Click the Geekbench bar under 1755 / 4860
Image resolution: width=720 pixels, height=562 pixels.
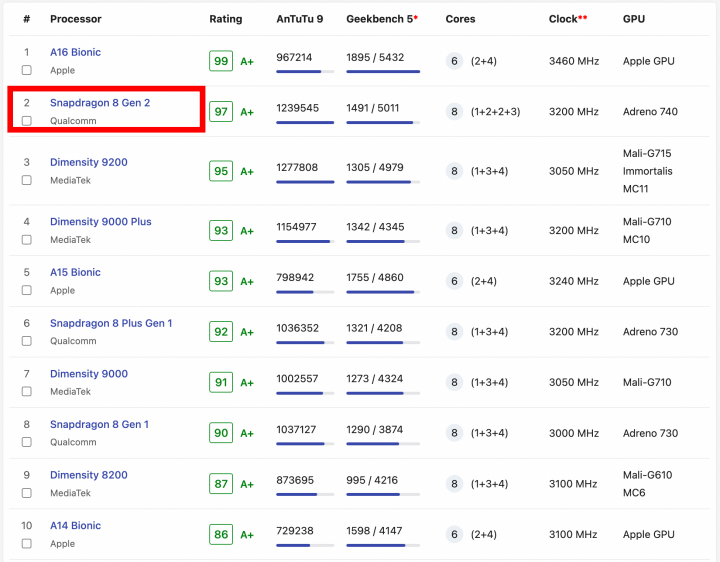coord(383,292)
